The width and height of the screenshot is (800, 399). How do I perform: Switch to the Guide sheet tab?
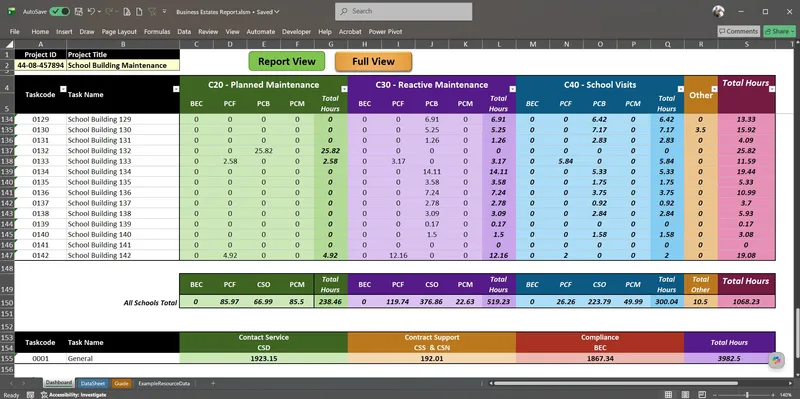121,383
